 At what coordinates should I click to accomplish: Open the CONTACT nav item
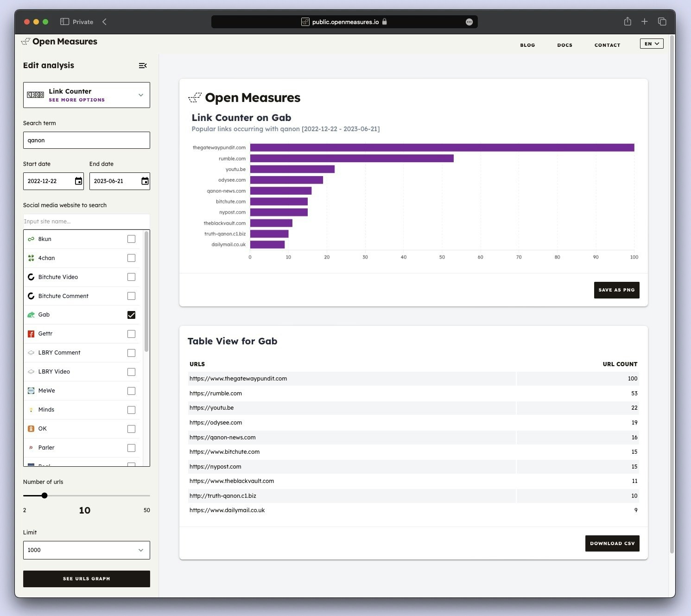point(607,45)
